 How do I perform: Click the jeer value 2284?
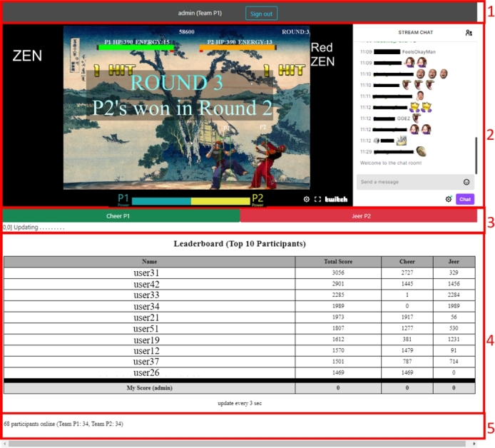click(454, 295)
